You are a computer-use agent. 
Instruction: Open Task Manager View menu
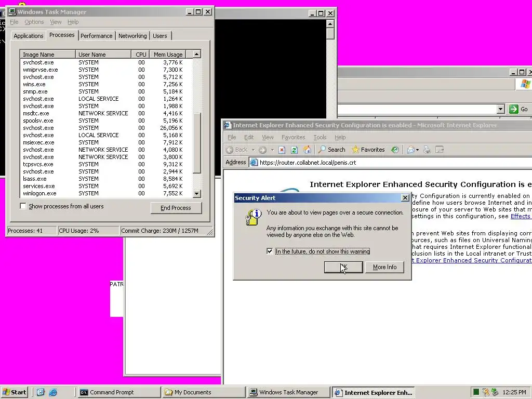pyautogui.click(x=56, y=22)
